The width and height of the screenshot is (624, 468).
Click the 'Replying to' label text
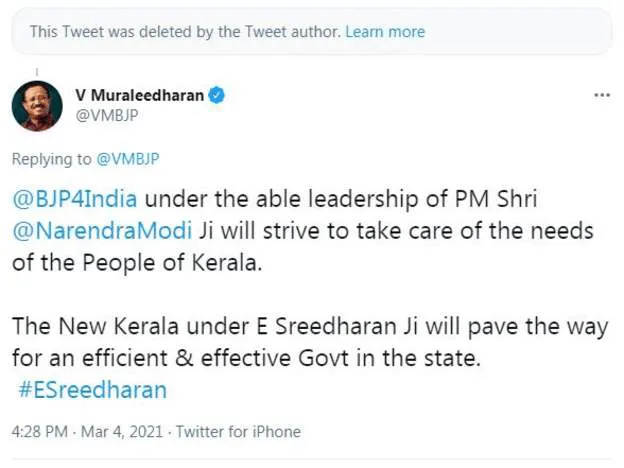tap(51, 159)
